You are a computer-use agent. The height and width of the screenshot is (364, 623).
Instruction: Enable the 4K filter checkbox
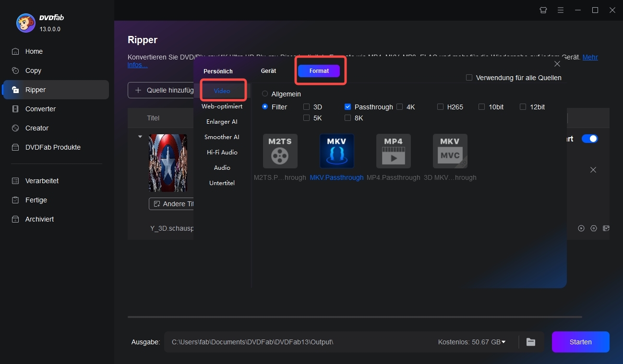(x=400, y=107)
